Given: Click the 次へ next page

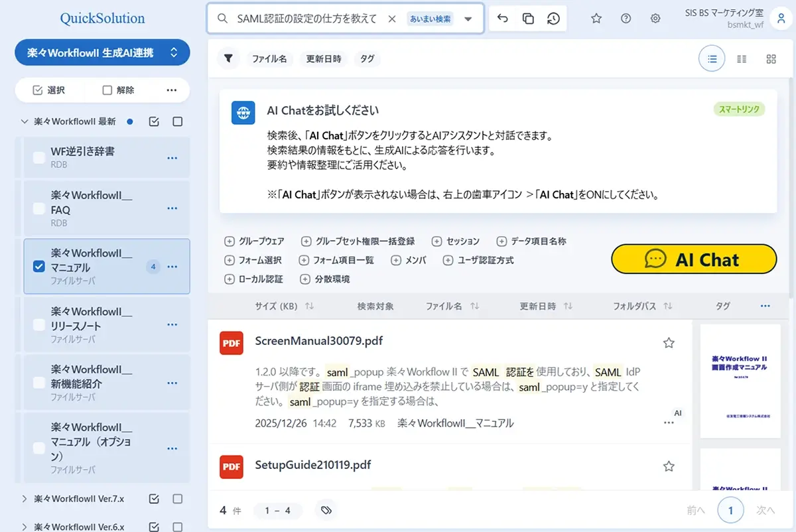Looking at the screenshot, I should pos(765,511).
